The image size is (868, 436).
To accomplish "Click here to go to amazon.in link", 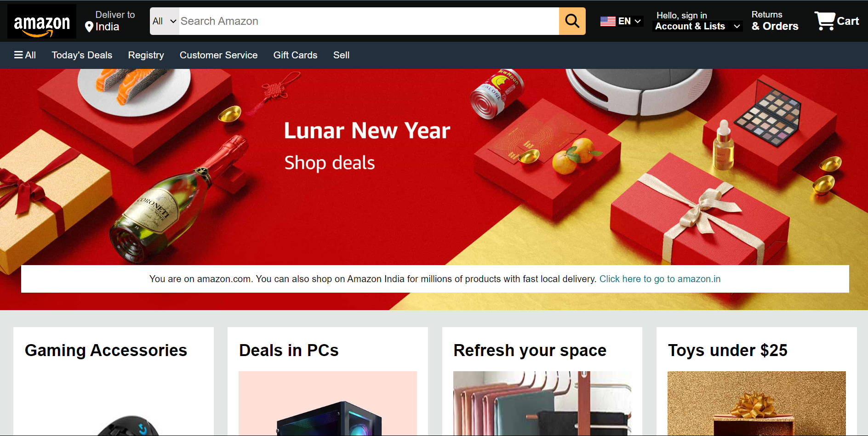I will [x=660, y=279].
